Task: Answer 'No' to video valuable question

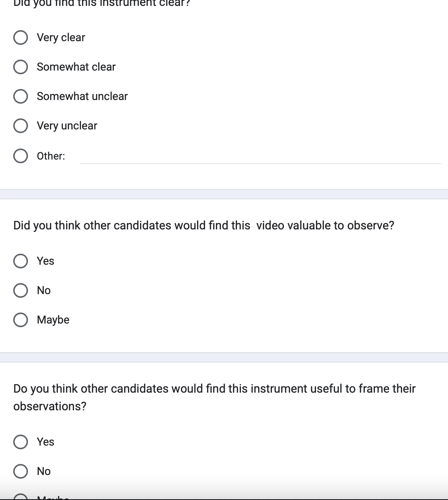Action: pyautogui.click(x=21, y=290)
